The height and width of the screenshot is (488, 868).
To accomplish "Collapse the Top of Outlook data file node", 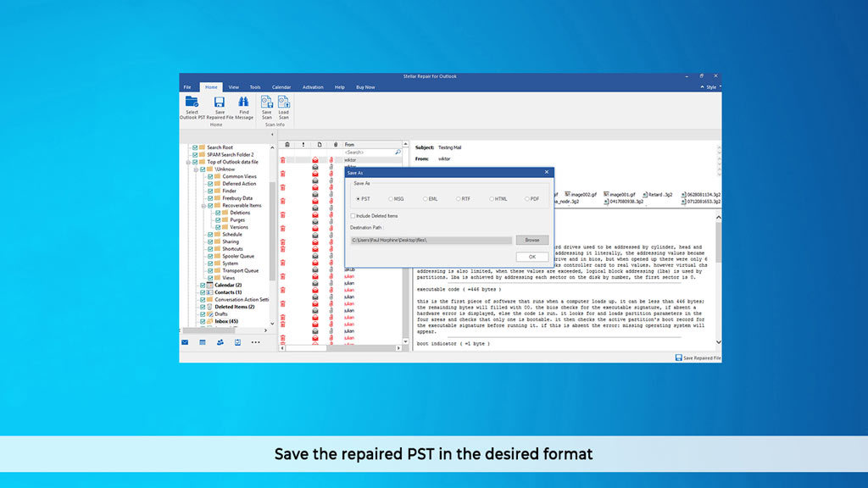I will tap(188, 162).
